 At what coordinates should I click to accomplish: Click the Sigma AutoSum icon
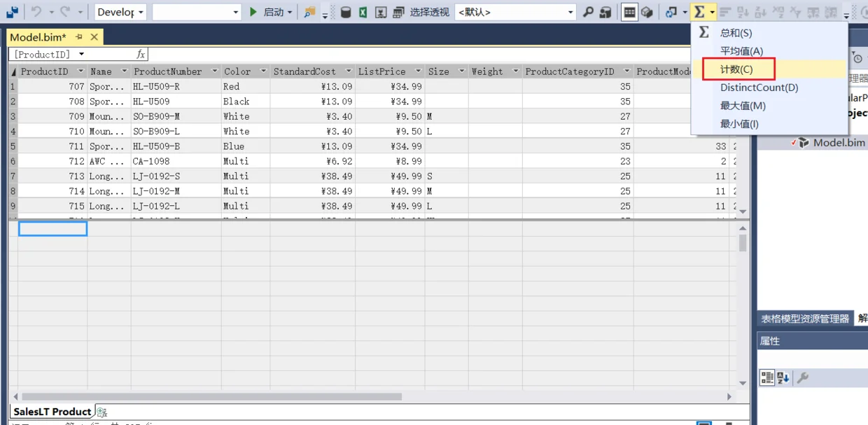(x=699, y=12)
